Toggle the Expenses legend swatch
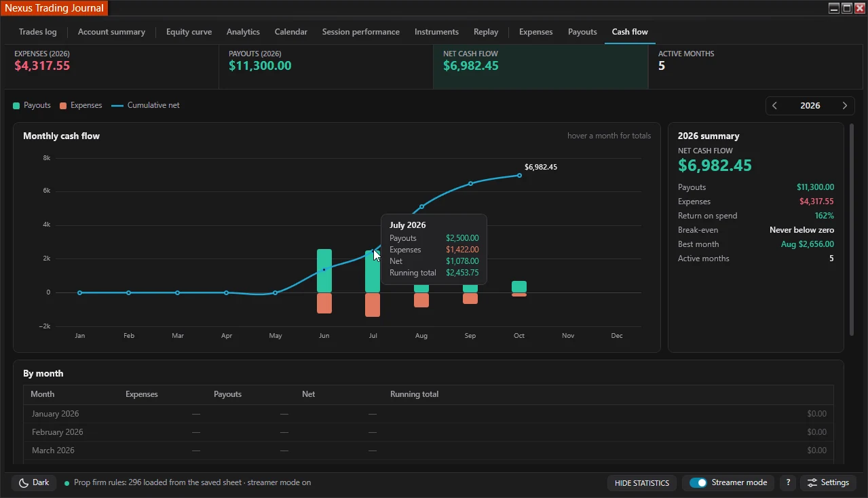 pos(63,106)
